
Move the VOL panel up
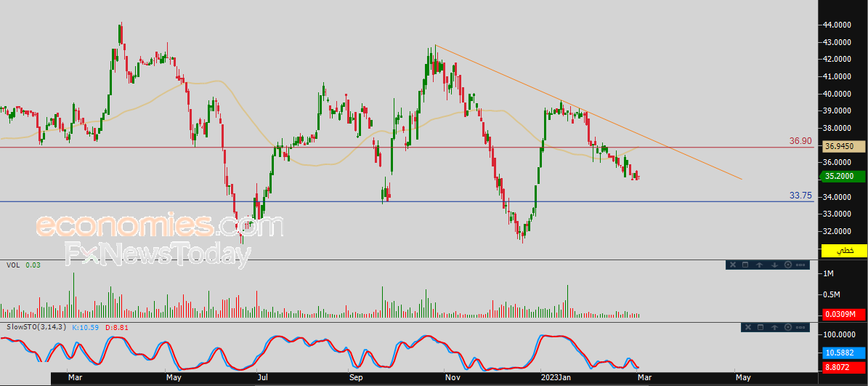[760, 265]
